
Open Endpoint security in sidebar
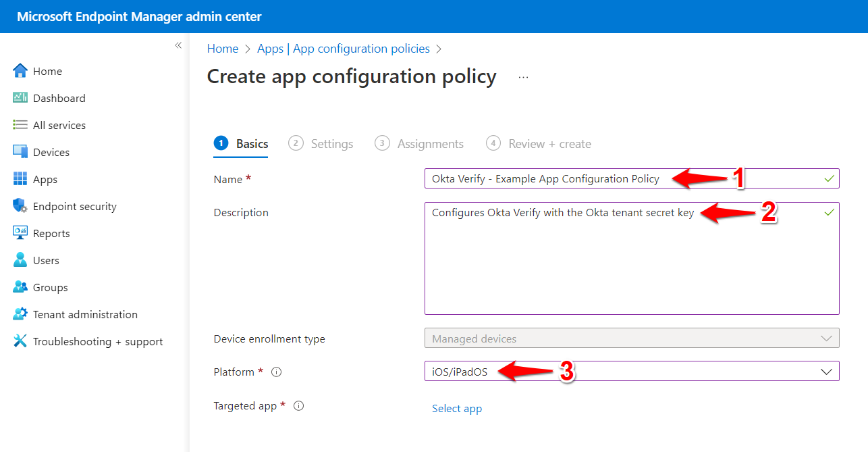[75, 206]
